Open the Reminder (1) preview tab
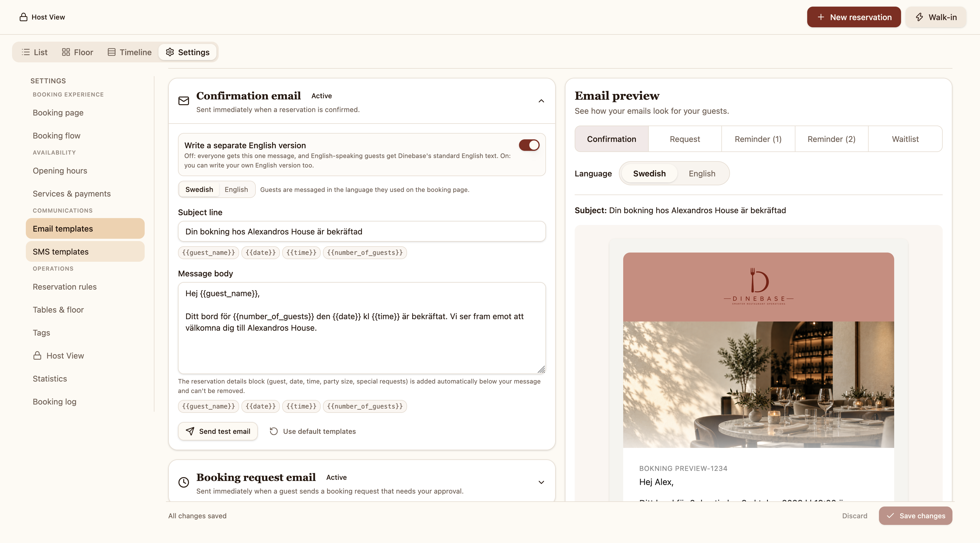The width and height of the screenshot is (980, 543). [758, 139]
